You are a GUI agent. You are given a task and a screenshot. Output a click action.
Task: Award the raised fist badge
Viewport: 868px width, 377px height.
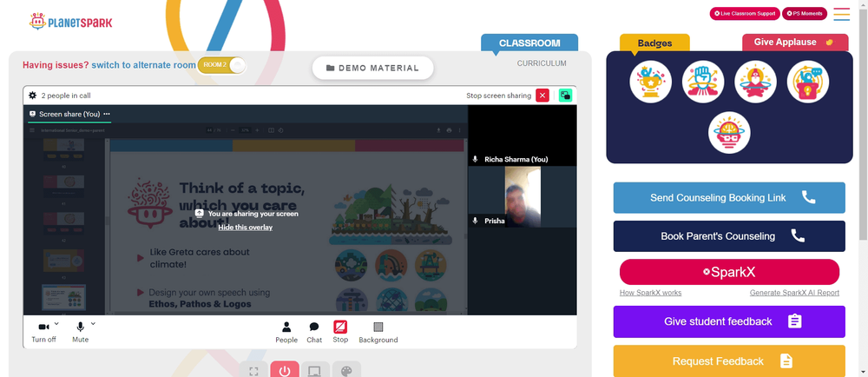coord(703,82)
